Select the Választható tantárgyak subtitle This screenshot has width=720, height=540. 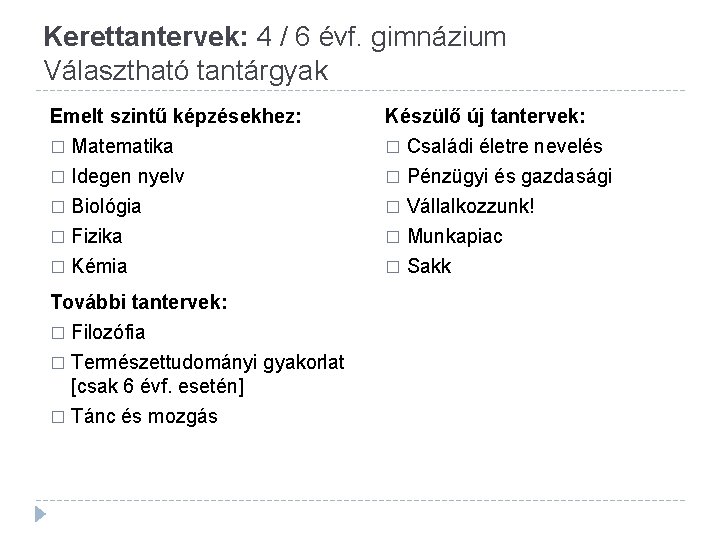pos(186,71)
